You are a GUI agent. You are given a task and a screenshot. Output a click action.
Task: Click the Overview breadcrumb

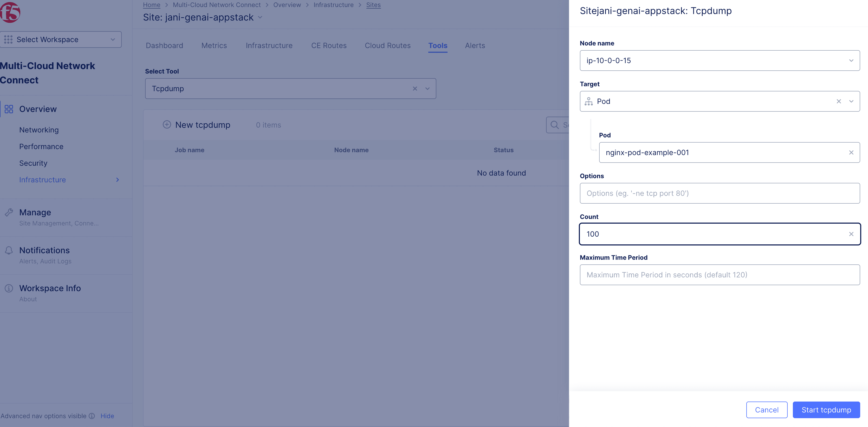pos(287,5)
